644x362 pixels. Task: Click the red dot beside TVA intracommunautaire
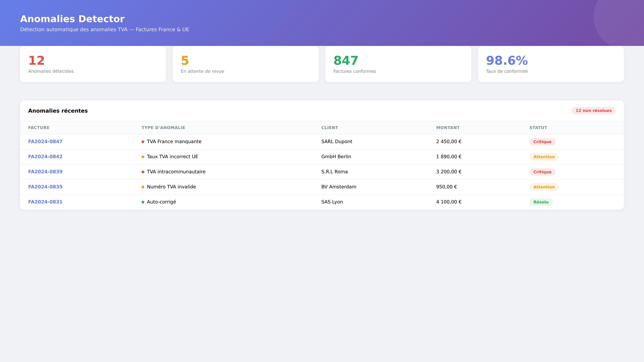143,172
